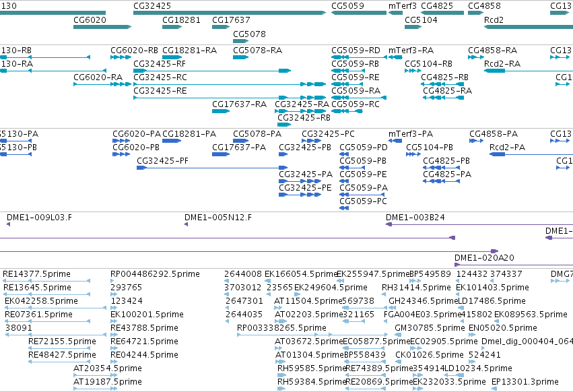Click protein CG32425-PE
The image size is (573, 392).
[x=305, y=188]
